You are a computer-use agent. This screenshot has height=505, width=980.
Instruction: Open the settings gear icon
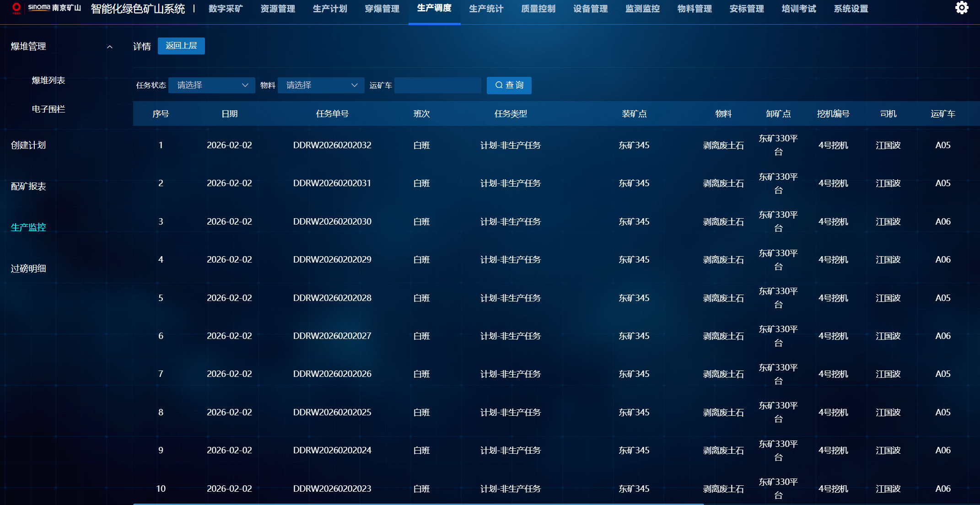(962, 8)
